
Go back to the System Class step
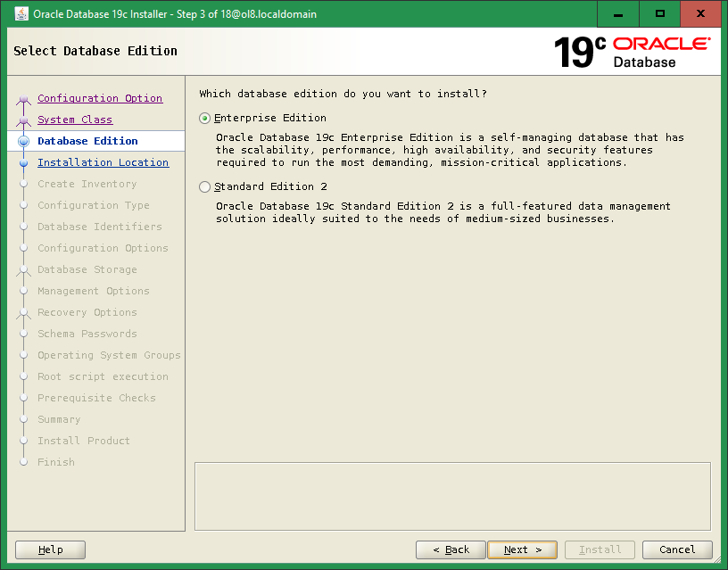click(x=75, y=120)
